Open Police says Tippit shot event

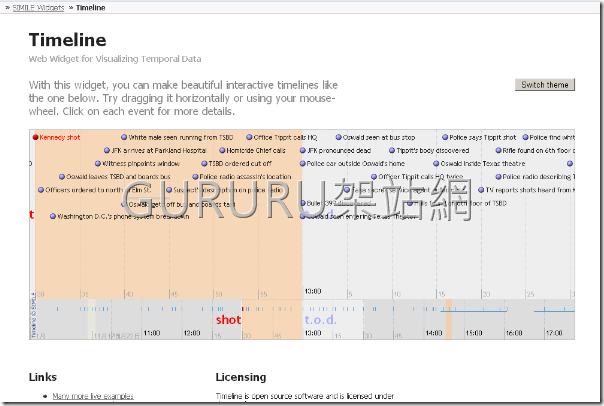pyautogui.click(x=479, y=138)
